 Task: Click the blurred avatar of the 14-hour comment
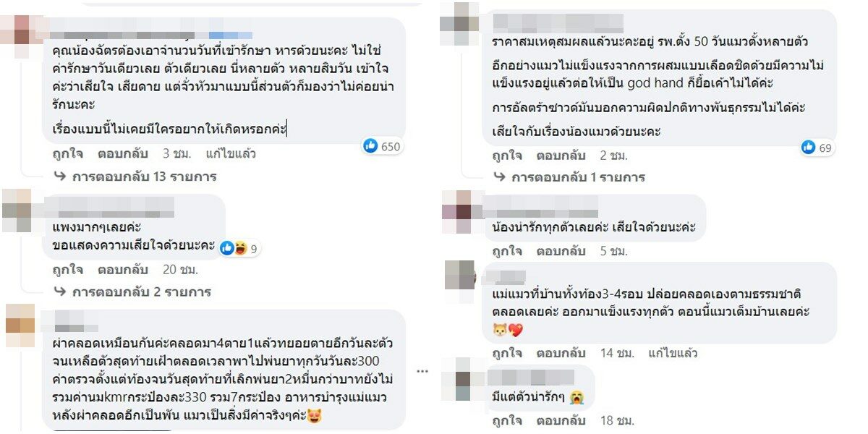click(459, 276)
